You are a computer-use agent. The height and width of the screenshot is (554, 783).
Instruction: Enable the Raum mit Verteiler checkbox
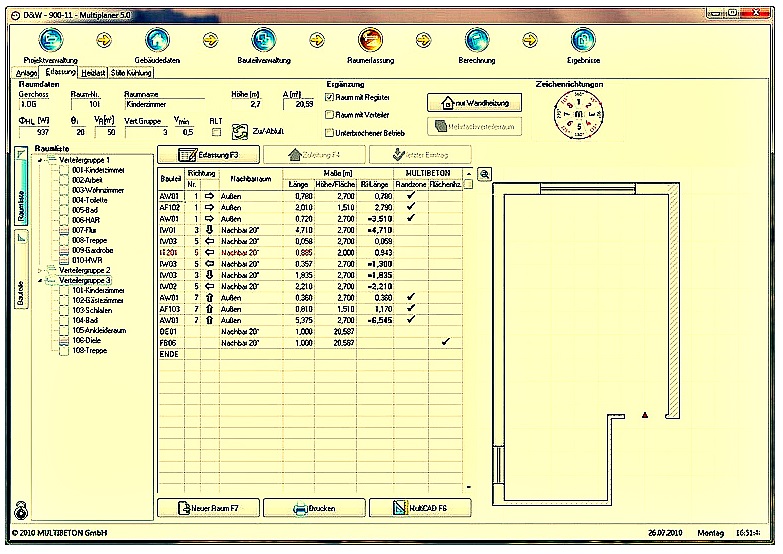[331, 115]
